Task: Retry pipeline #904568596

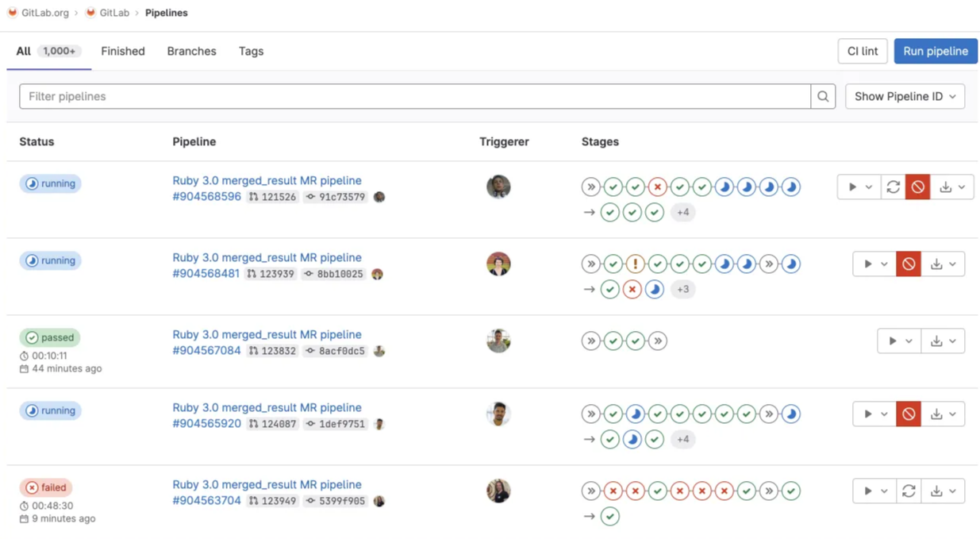Action: tap(893, 187)
